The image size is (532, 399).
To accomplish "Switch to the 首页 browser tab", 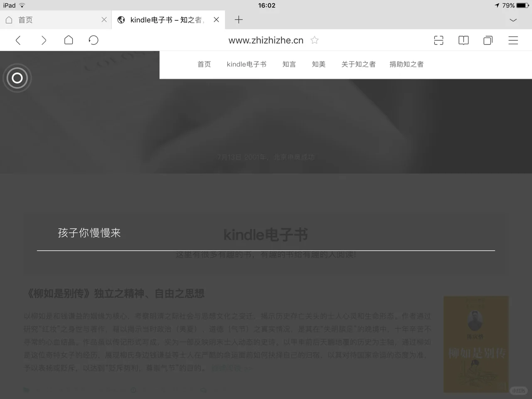I will click(x=56, y=20).
